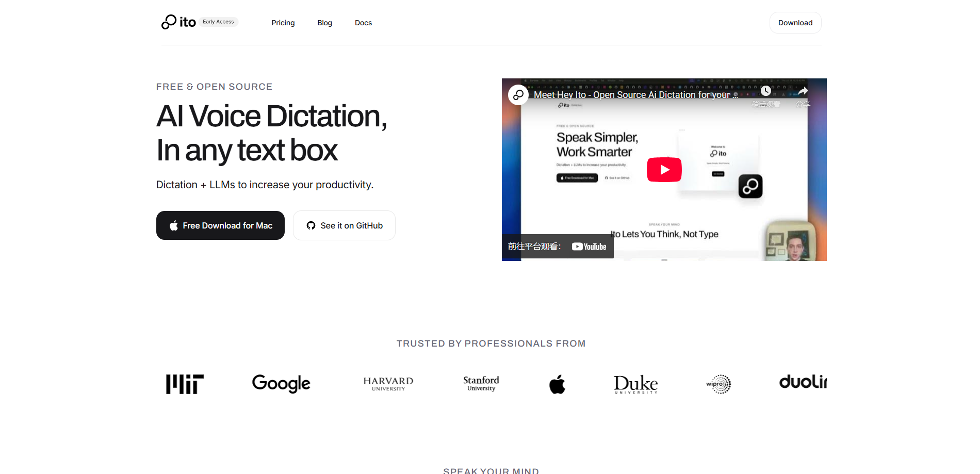Image resolution: width=980 pixels, height=474 pixels.
Task: Open the video title link
Action: click(x=635, y=95)
